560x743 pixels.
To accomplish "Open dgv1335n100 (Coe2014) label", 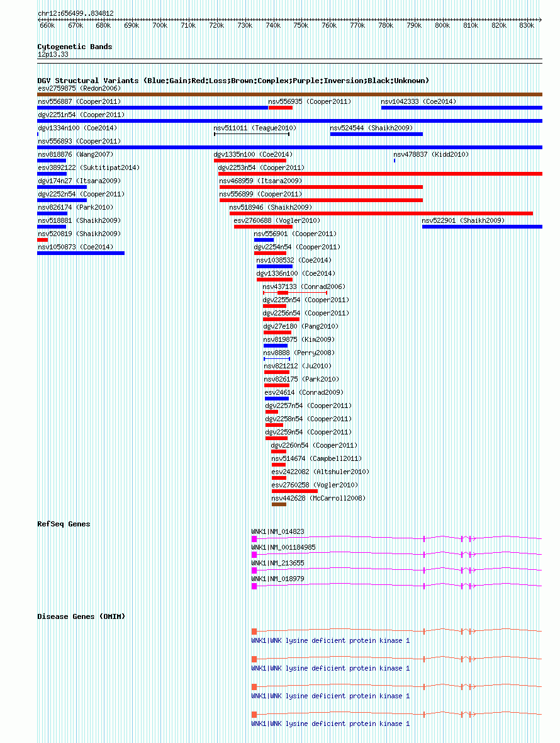I will pyautogui.click(x=253, y=155).
